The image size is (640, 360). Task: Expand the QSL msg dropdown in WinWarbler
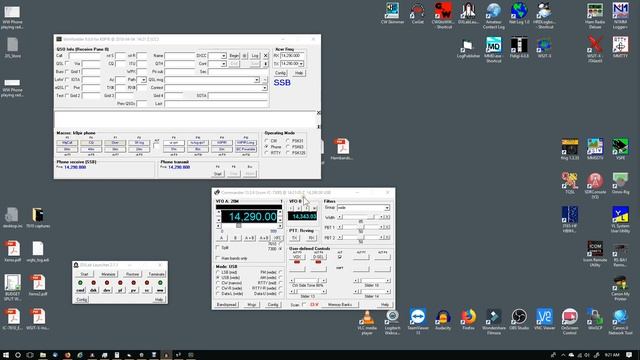click(257, 80)
